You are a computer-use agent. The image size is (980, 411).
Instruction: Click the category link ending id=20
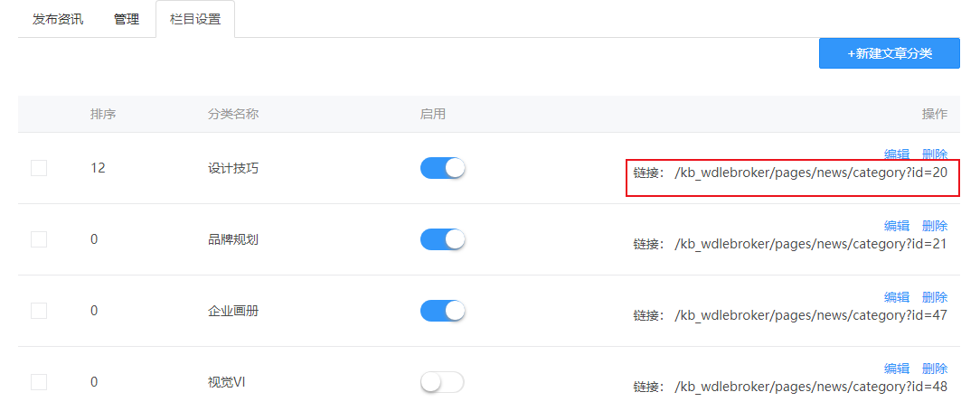(x=811, y=173)
